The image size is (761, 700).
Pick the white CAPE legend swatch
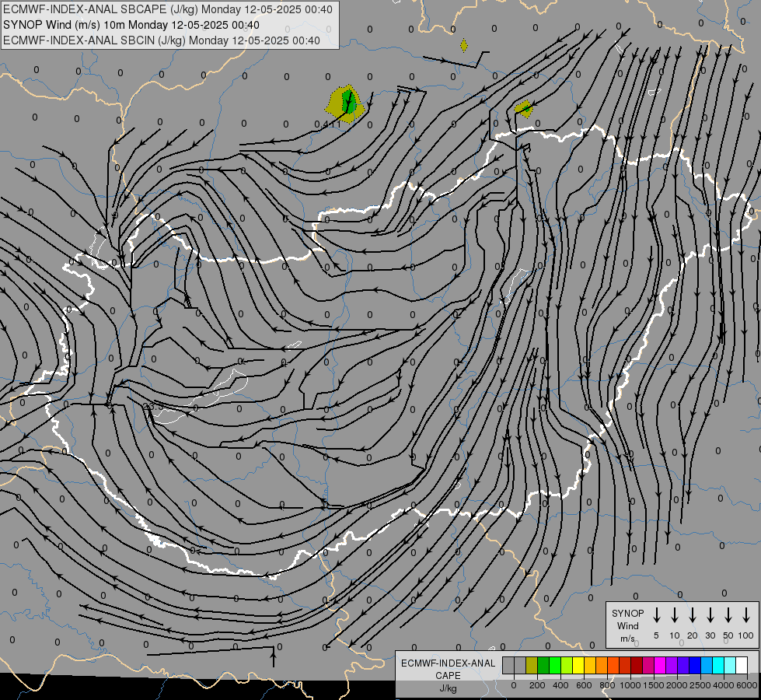click(x=741, y=665)
